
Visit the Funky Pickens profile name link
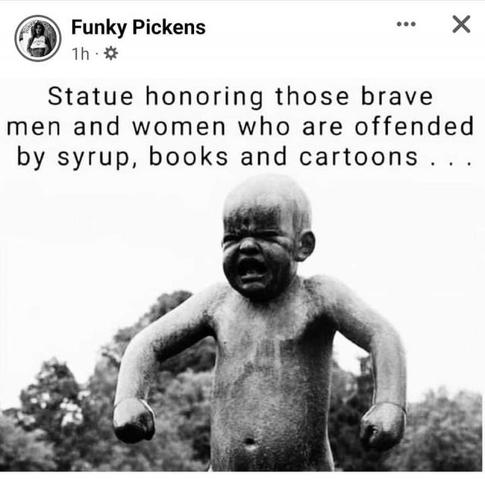tap(138, 27)
